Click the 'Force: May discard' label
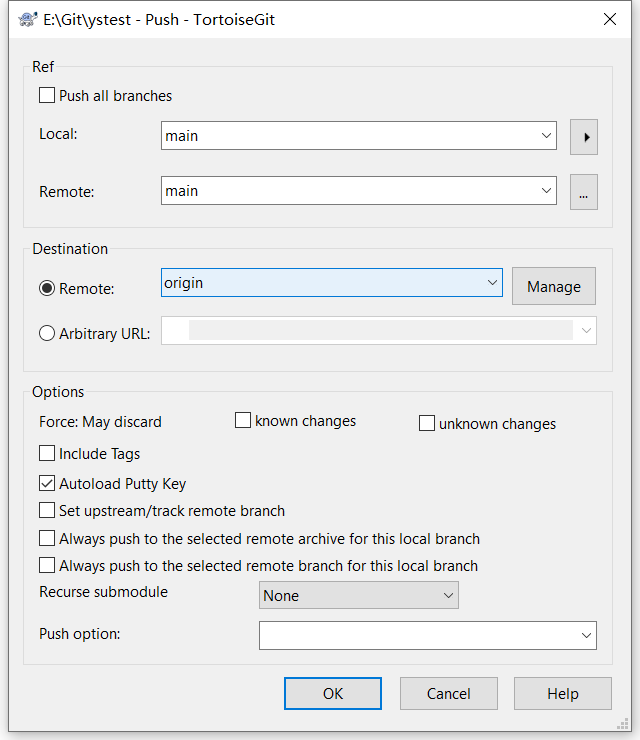The image size is (640, 740). [101, 421]
